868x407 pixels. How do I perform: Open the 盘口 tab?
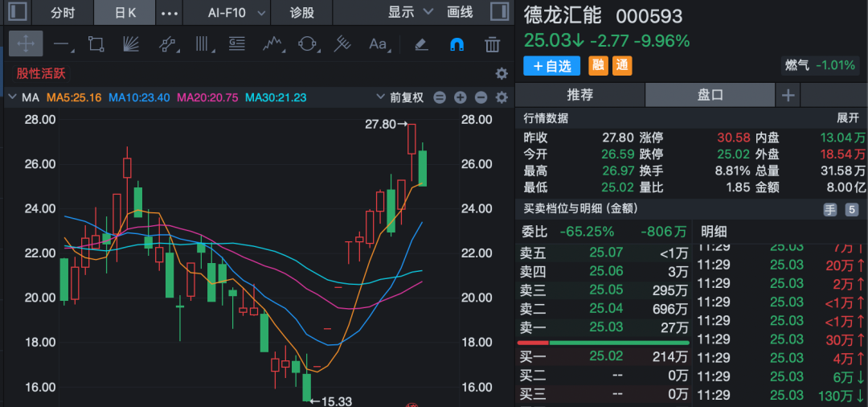[x=710, y=95]
